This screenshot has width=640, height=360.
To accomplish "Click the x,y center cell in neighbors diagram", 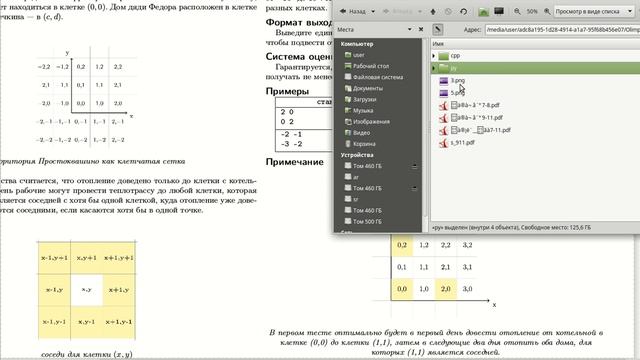I will [x=87, y=290].
